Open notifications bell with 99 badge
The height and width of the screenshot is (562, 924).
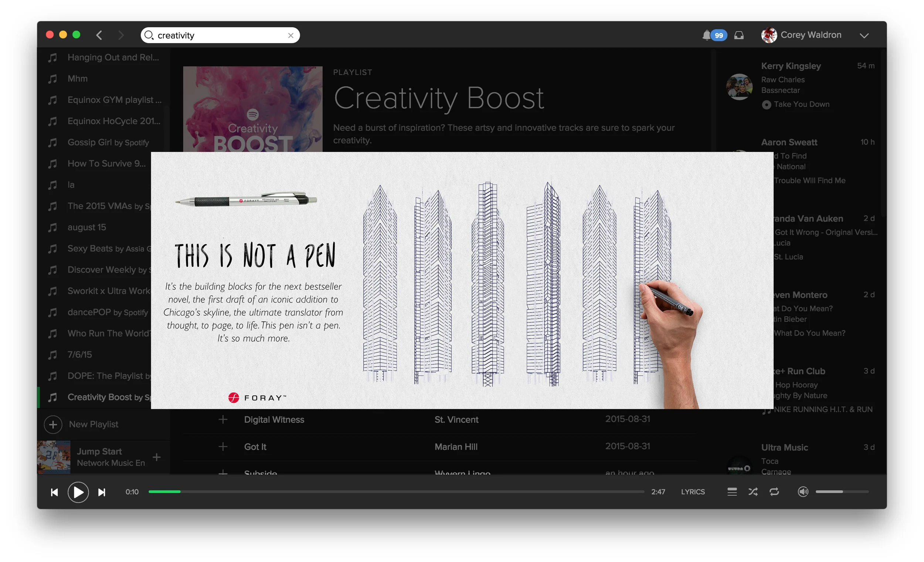714,35
